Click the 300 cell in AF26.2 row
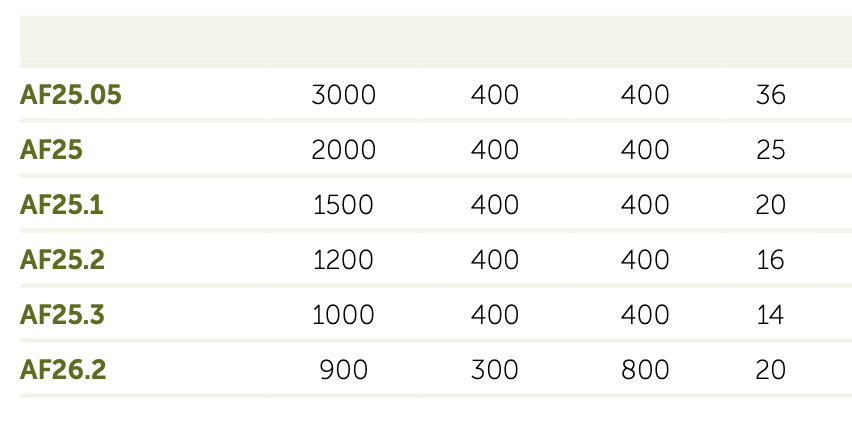Image resolution: width=852 pixels, height=436 pixels. click(x=494, y=370)
